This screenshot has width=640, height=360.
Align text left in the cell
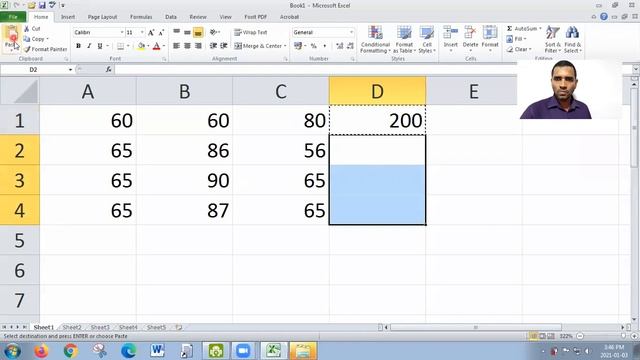tap(176, 46)
